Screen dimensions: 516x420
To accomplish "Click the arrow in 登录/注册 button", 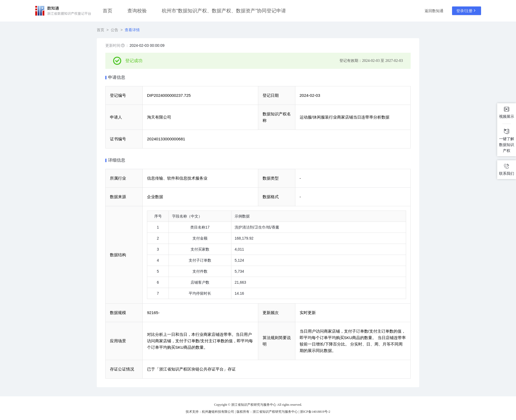I will click(x=475, y=11).
